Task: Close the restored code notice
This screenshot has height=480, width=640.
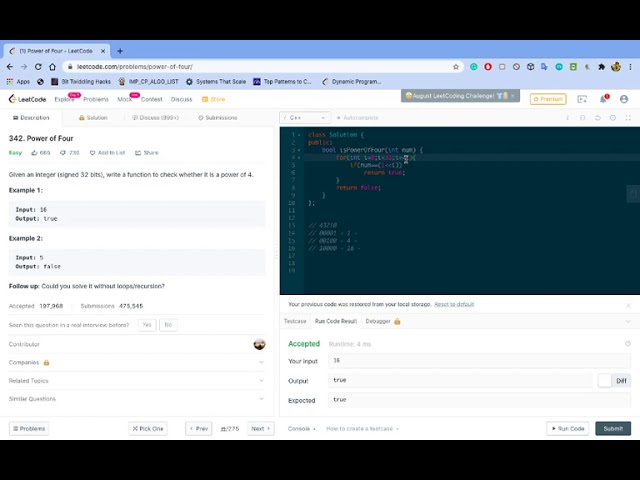Action: click(628, 305)
